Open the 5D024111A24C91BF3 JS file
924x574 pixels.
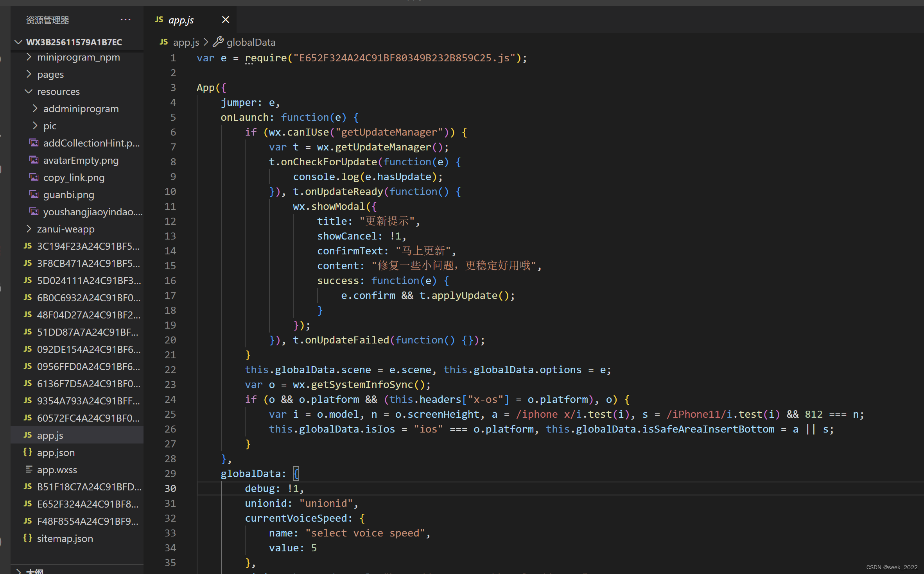pyautogui.click(x=77, y=281)
